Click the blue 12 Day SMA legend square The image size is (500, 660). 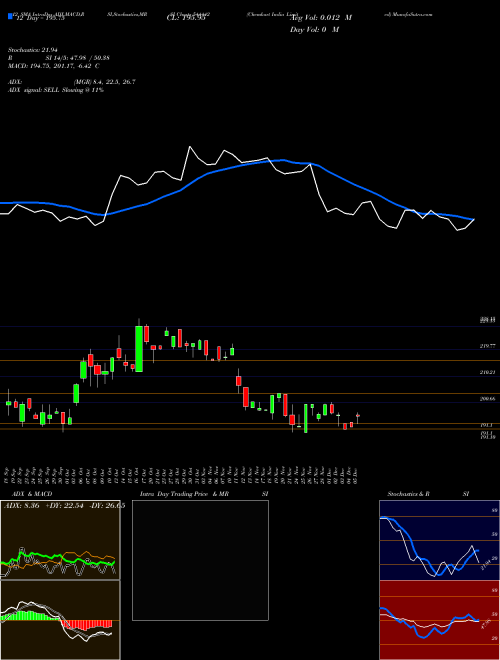10,17
